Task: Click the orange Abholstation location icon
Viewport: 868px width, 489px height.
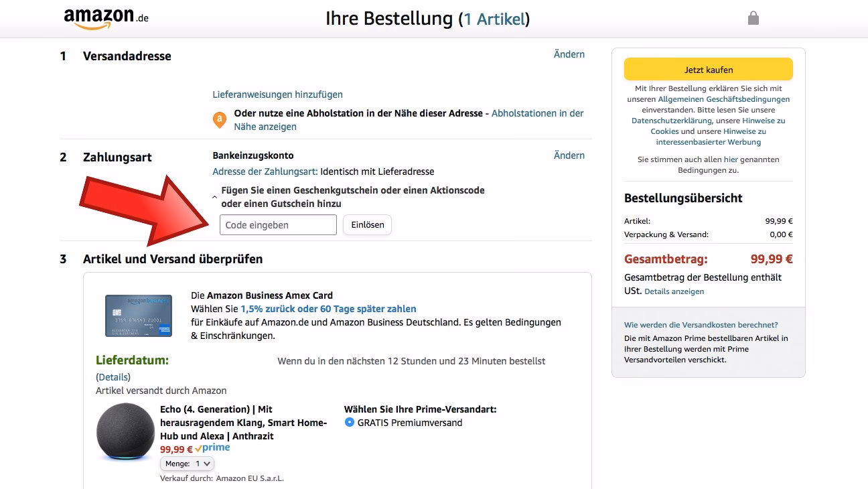Action: [x=219, y=119]
